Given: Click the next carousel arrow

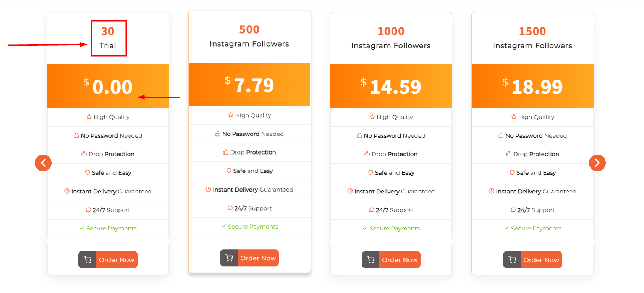Looking at the screenshot, I should coord(597,163).
